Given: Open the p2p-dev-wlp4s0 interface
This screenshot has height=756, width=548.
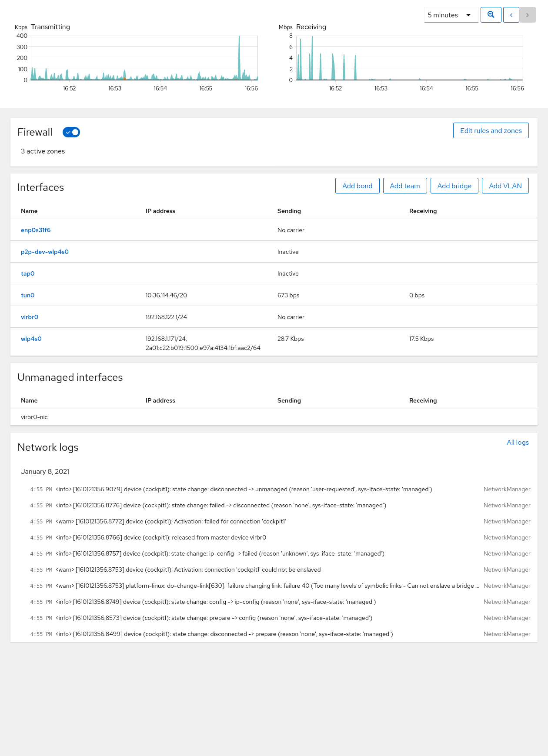Looking at the screenshot, I should [45, 252].
